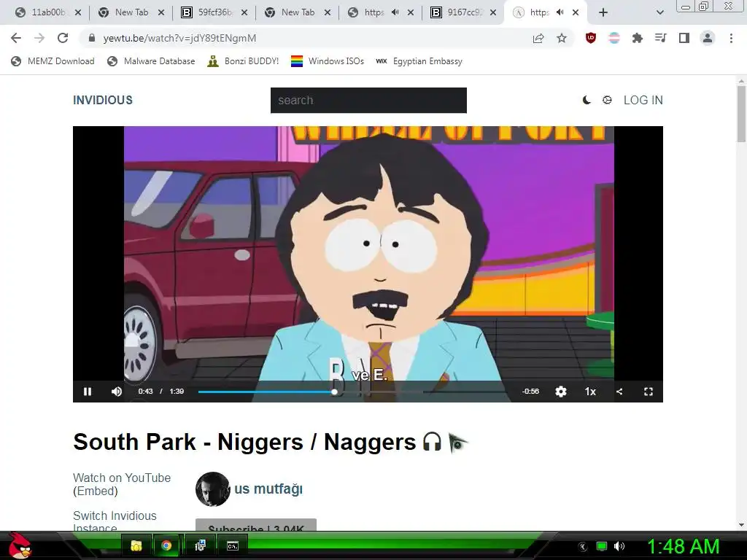The image size is (747, 560).
Task: Click the video share icon
Action: point(619,392)
